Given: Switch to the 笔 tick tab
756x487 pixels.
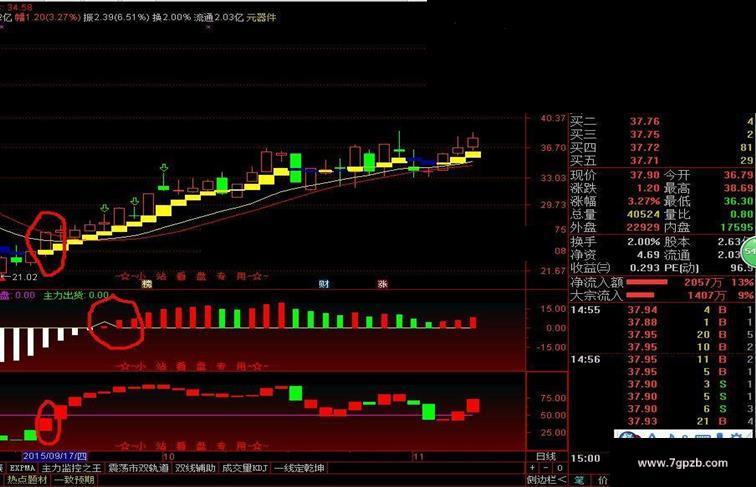Looking at the screenshot, I should 579,480.
